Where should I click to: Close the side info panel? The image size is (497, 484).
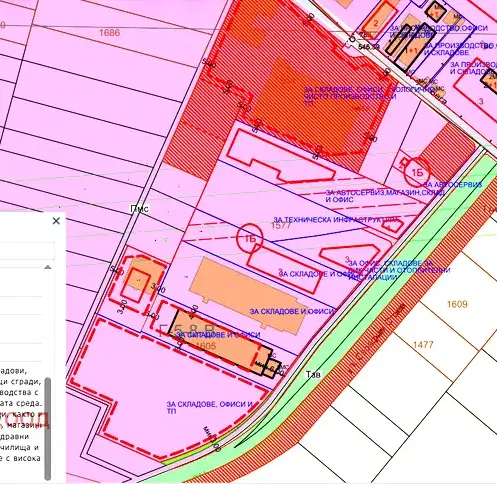(x=56, y=221)
